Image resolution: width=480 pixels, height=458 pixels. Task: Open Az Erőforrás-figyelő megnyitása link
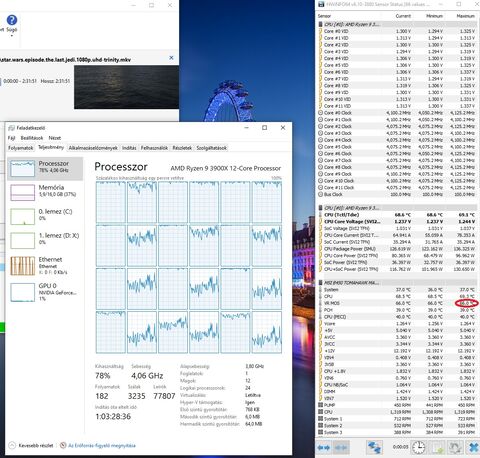(102, 445)
